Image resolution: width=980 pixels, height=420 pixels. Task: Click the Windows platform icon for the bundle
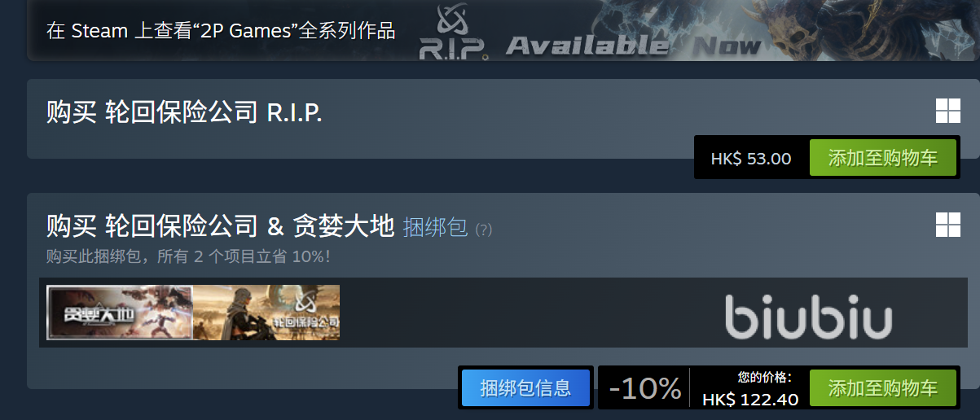(947, 225)
